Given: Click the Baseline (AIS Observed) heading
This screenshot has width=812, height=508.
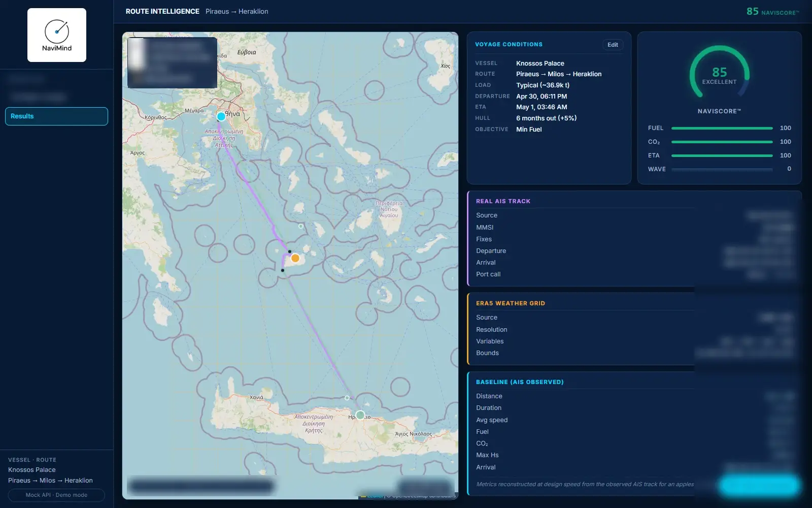Looking at the screenshot, I should pos(520,382).
